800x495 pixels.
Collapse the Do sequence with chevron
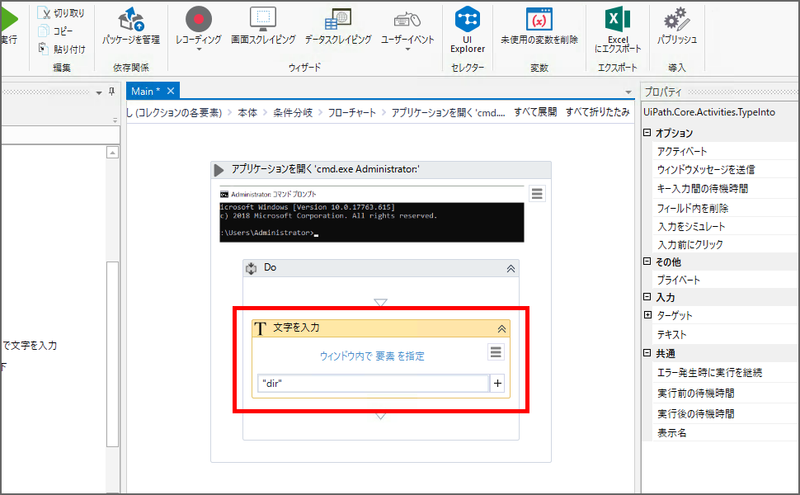tap(511, 269)
